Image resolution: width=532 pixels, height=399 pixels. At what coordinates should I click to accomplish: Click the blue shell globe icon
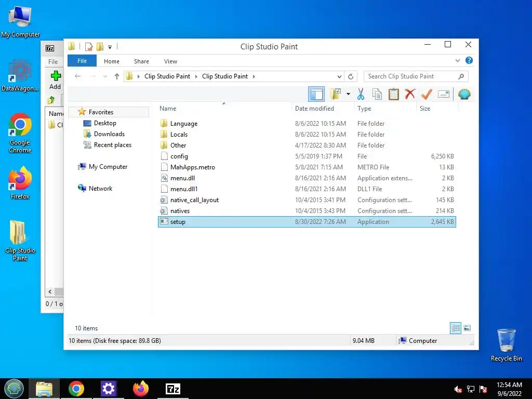pyautogui.click(x=464, y=94)
